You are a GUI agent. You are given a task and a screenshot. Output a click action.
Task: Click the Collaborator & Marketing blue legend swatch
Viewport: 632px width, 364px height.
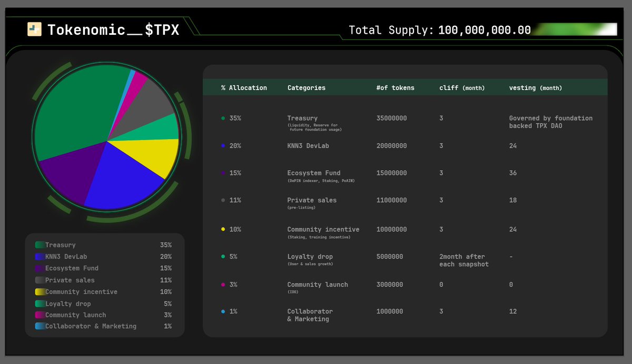[x=39, y=327]
